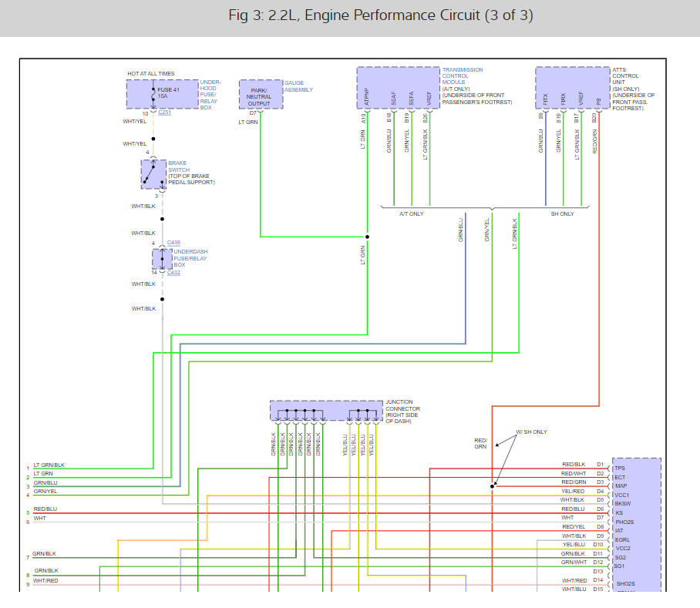The image size is (700, 608).
Task: Open the C438 connector link
Action: [x=173, y=243]
